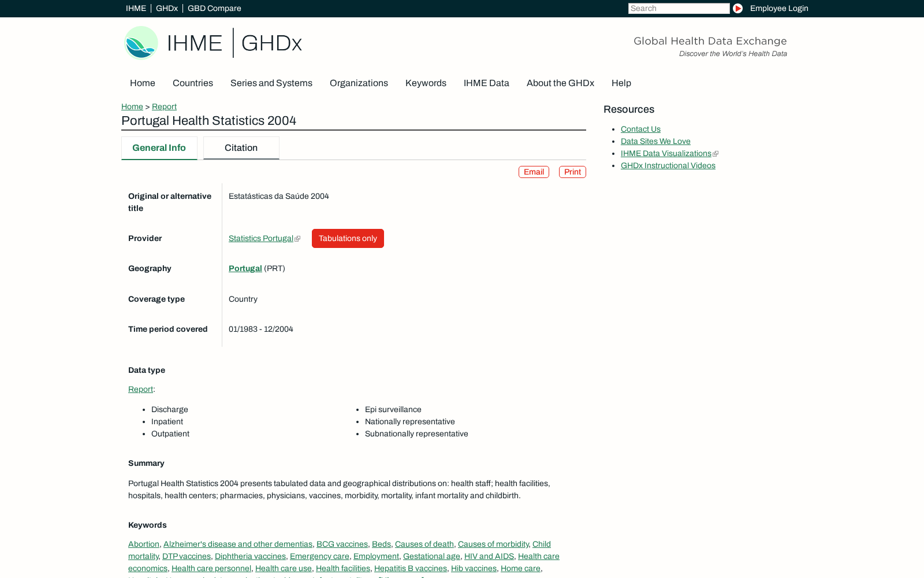The image size is (924, 578).
Task: Click the Tabulations only red badge
Action: pyautogui.click(x=348, y=239)
